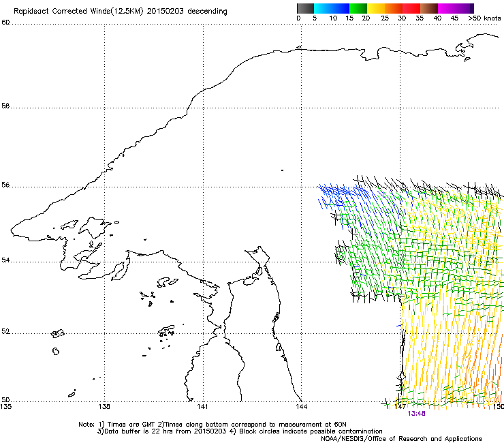Click the note line starting 'Note: 1) Times are GMT'
Screen dimensions: 504x443
(x=212, y=425)
